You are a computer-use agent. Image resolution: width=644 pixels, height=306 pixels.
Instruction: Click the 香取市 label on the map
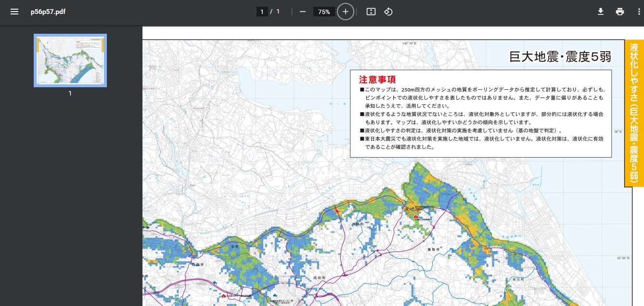(x=434, y=249)
